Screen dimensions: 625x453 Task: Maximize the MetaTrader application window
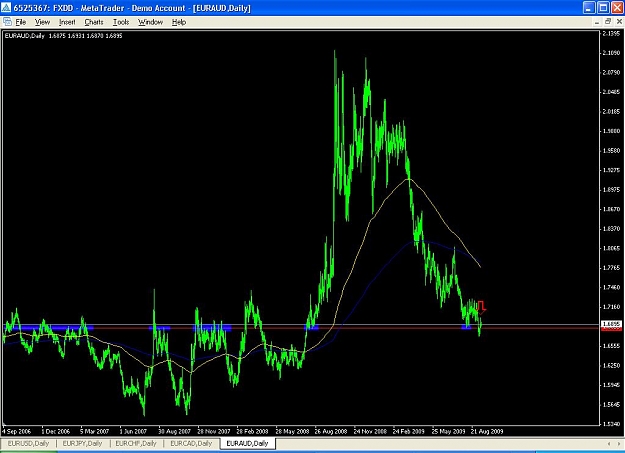[603, 8]
